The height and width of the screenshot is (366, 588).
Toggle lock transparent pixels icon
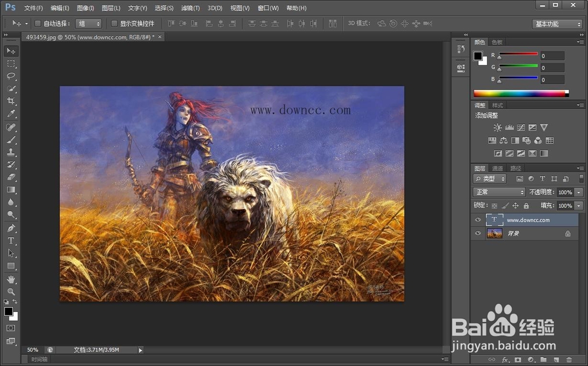(x=495, y=206)
